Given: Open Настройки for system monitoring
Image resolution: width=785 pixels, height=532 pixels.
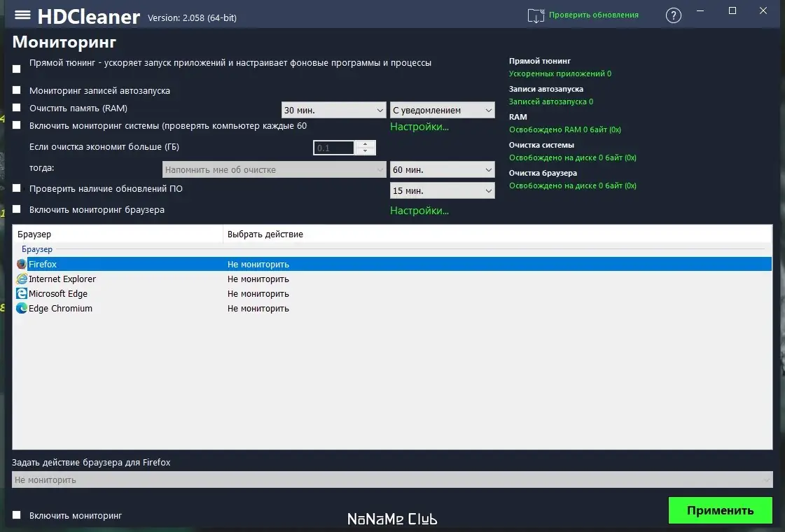Looking at the screenshot, I should tap(419, 127).
